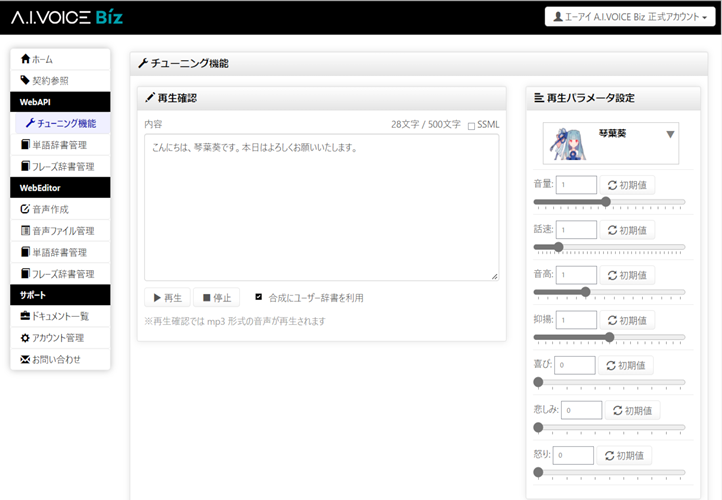
Task: Click into the 内容 text area
Action: click(x=321, y=207)
